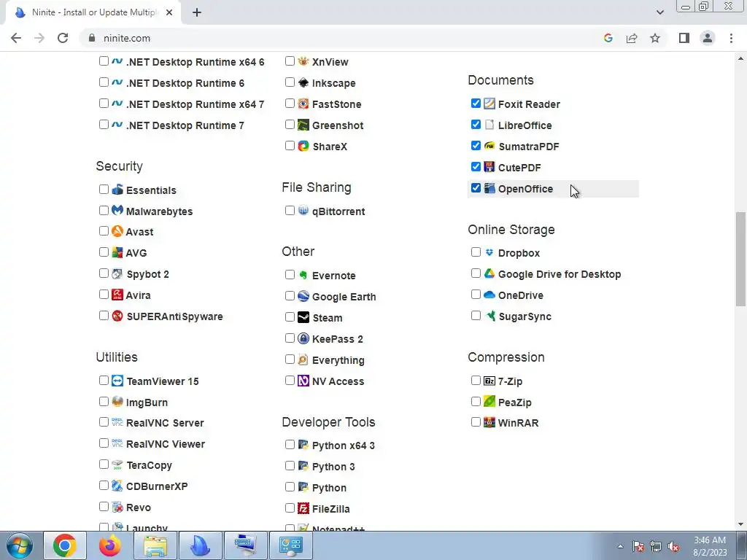
Task: Click the ShareX colorful icon
Action: tap(303, 146)
